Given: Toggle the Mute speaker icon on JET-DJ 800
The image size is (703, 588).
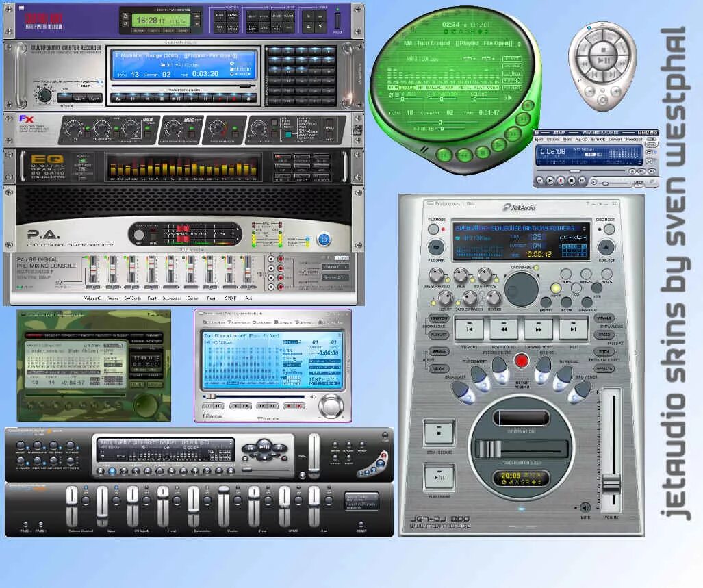Looking at the screenshot, I should coord(585,507).
